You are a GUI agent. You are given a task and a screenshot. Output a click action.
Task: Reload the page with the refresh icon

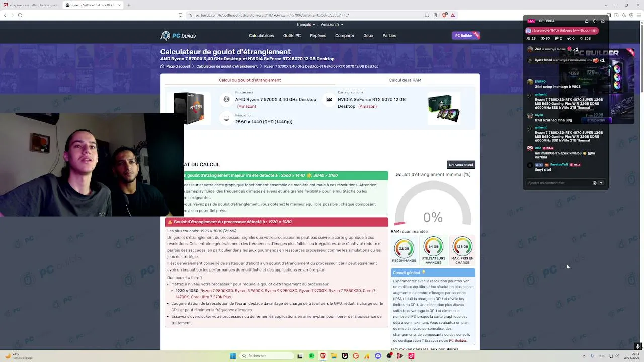click(20, 15)
